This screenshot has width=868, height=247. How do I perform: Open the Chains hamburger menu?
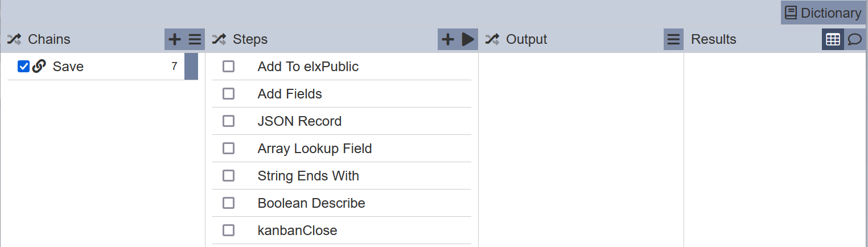pos(195,39)
